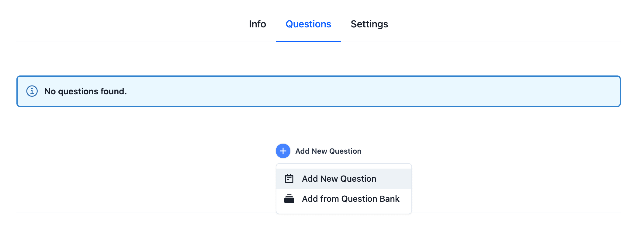Click the highlighted Add New Question menu entry
This screenshot has width=644, height=227.
339,179
